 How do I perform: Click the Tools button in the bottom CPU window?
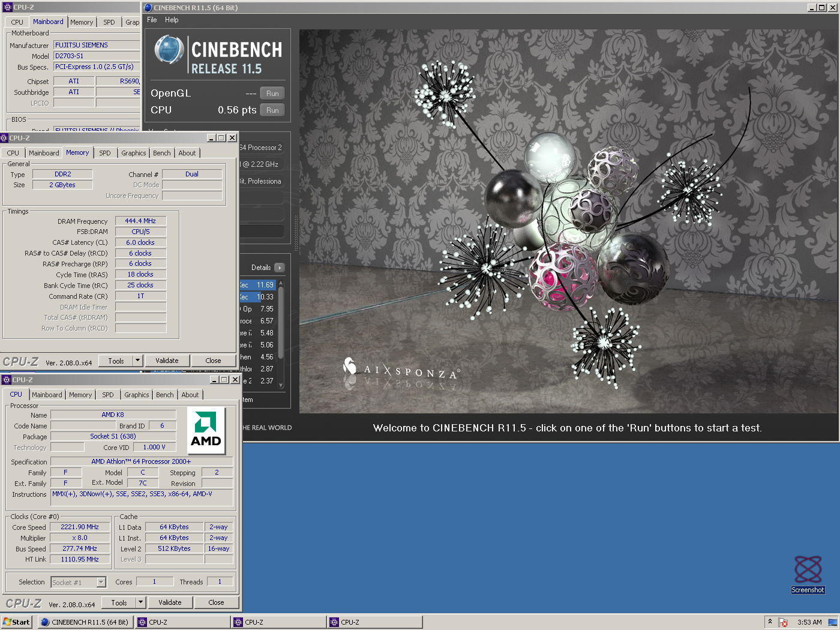[119, 602]
